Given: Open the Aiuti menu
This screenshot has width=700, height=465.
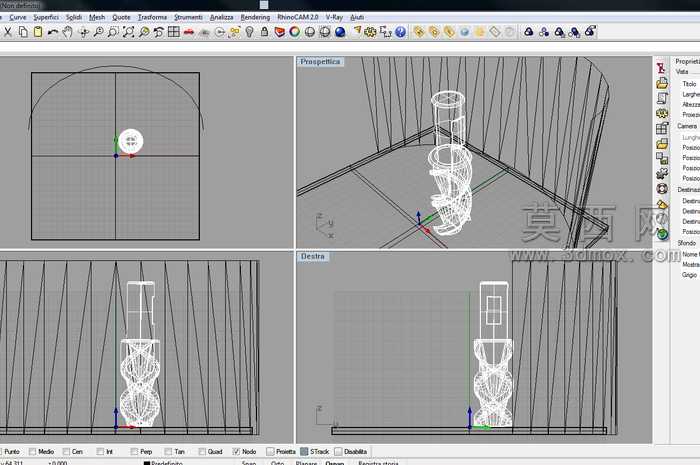Looking at the screenshot, I should coord(357,17).
